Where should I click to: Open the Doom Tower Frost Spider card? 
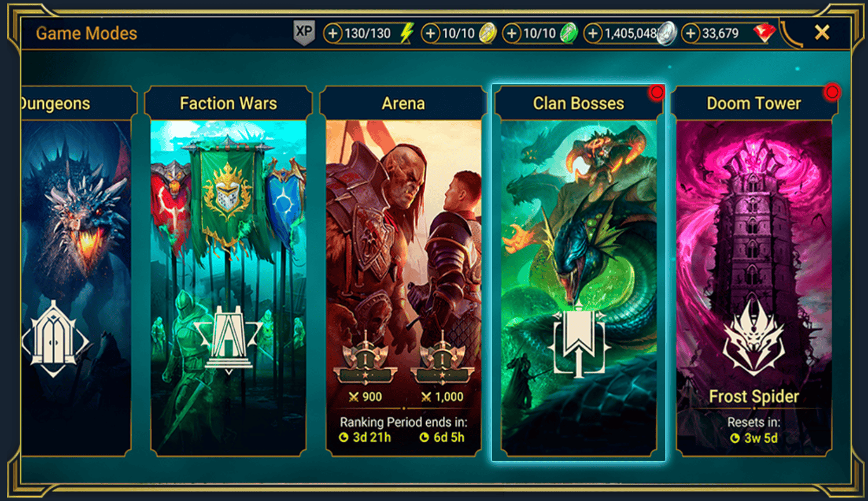tap(754, 272)
